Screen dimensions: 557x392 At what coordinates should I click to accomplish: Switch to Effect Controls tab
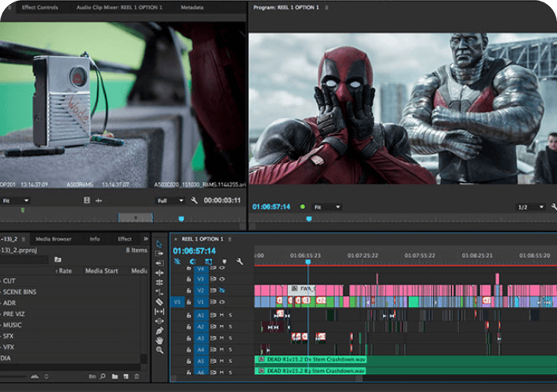tap(40, 8)
